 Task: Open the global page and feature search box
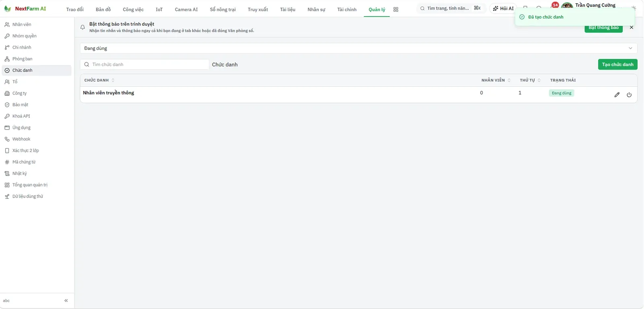point(450,8)
